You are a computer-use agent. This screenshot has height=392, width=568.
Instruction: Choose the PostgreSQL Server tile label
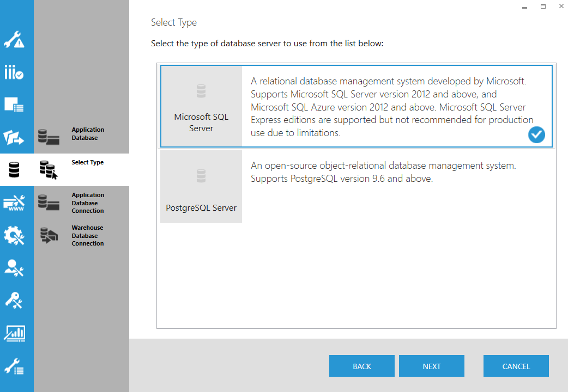pos(201,208)
